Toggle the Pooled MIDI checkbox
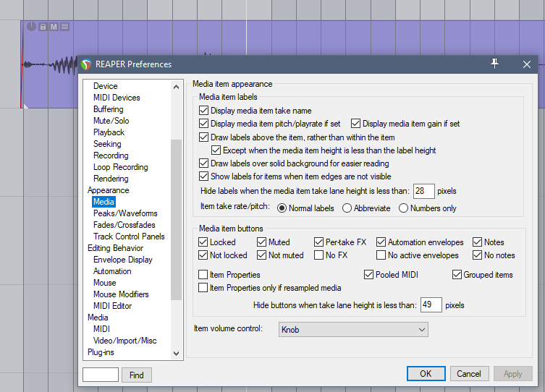 point(368,275)
